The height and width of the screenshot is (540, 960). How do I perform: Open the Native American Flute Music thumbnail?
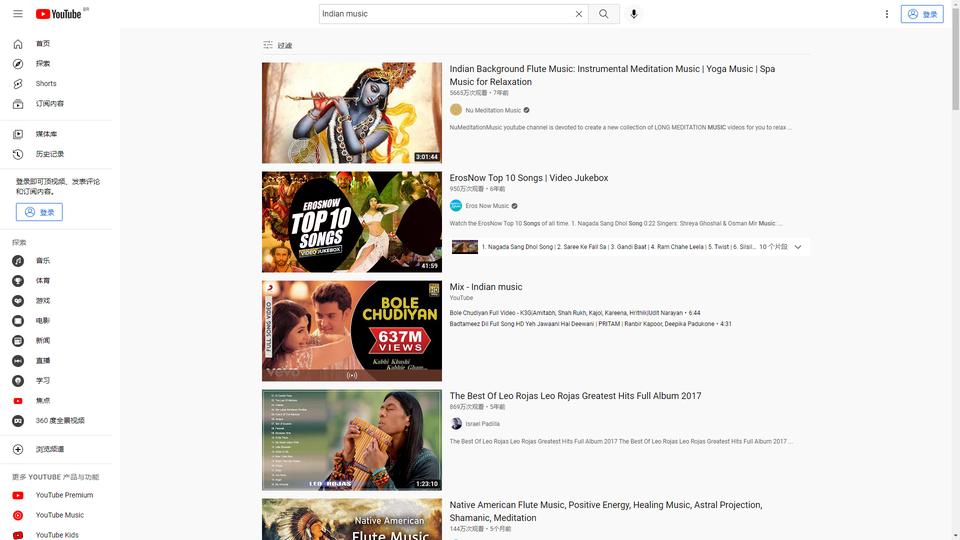pyautogui.click(x=351, y=519)
